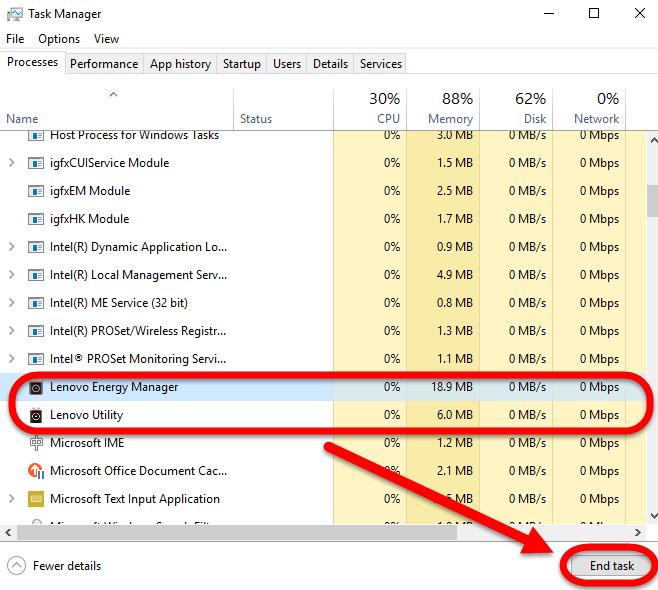Viewport: 658px width, 590px height.
Task: Open the Options menu
Action: [x=59, y=39]
